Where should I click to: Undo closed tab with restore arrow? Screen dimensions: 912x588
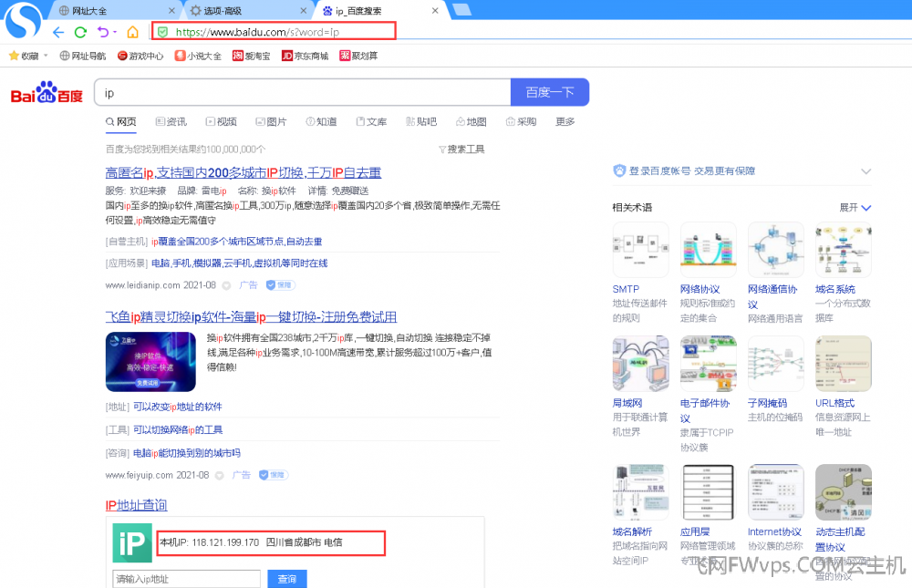[103, 32]
